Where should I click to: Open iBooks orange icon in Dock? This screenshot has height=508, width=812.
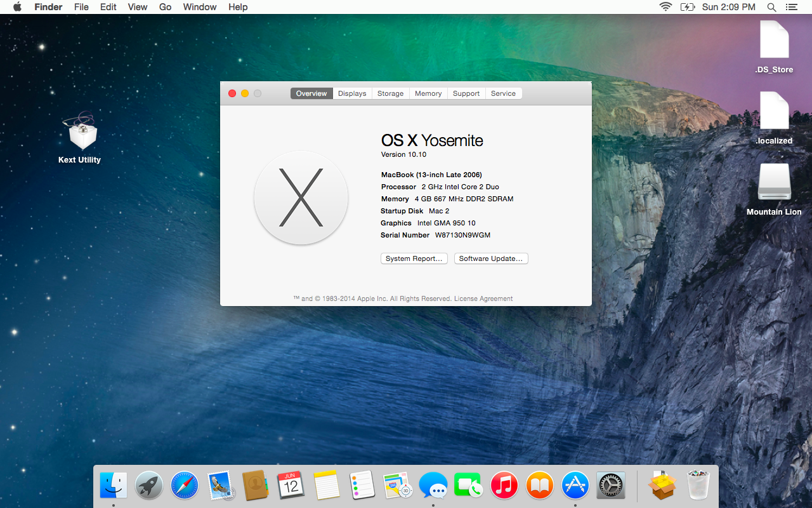(540, 486)
